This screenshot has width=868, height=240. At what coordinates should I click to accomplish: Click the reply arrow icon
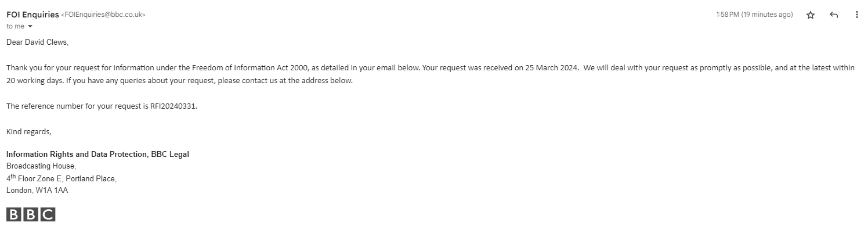834,15
